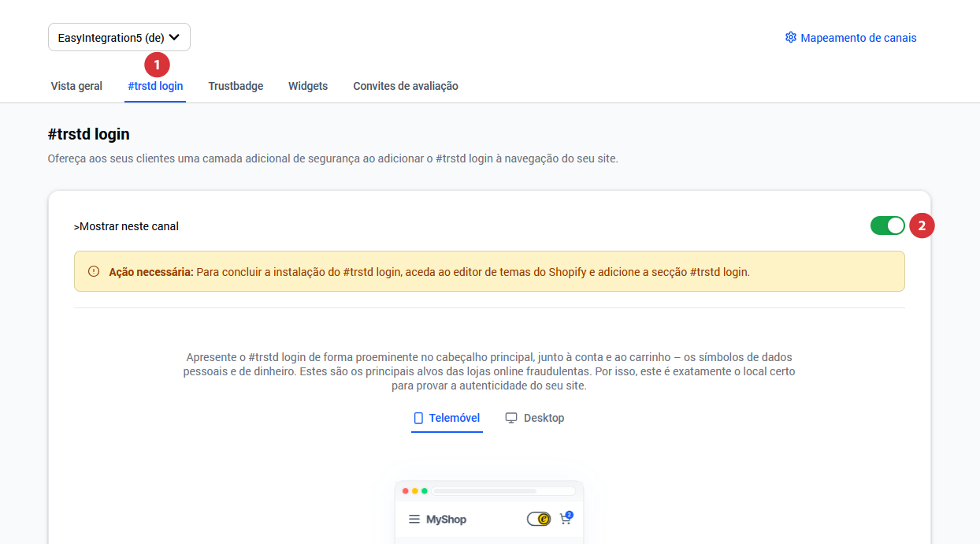Click the phone icon beside Telemóvel

pos(419,418)
